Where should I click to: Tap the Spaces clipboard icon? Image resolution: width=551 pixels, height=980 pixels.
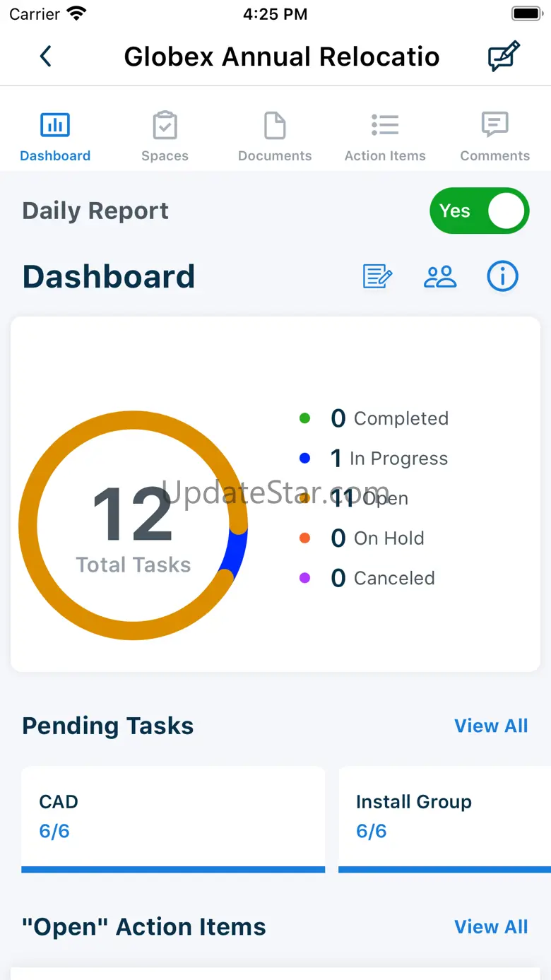click(x=165, y=126)
